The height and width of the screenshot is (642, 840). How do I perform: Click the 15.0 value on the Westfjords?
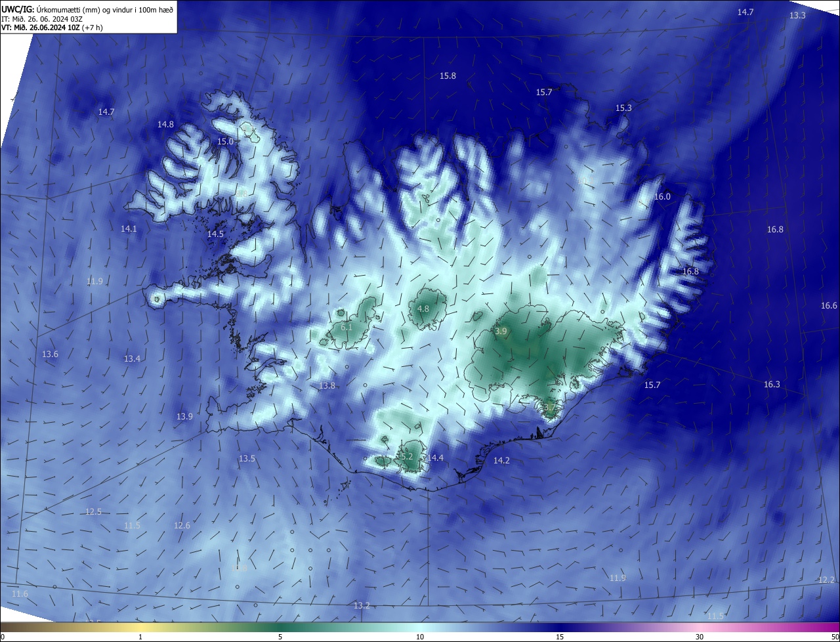pyautogui.click(x=225, y=141)
